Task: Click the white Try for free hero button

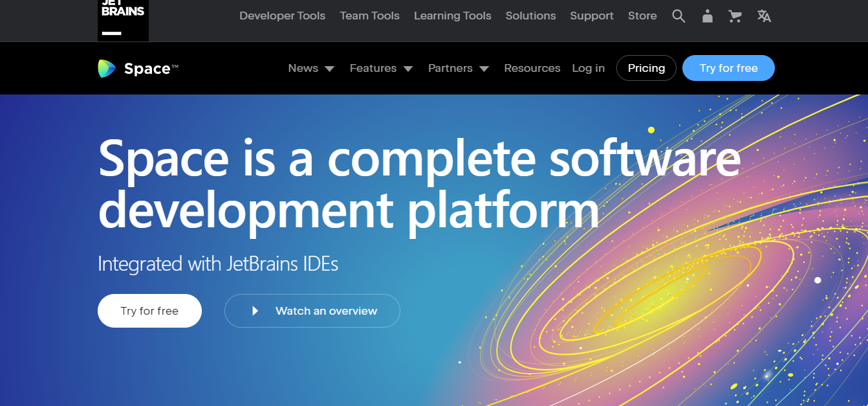Action: pos(149,311)
